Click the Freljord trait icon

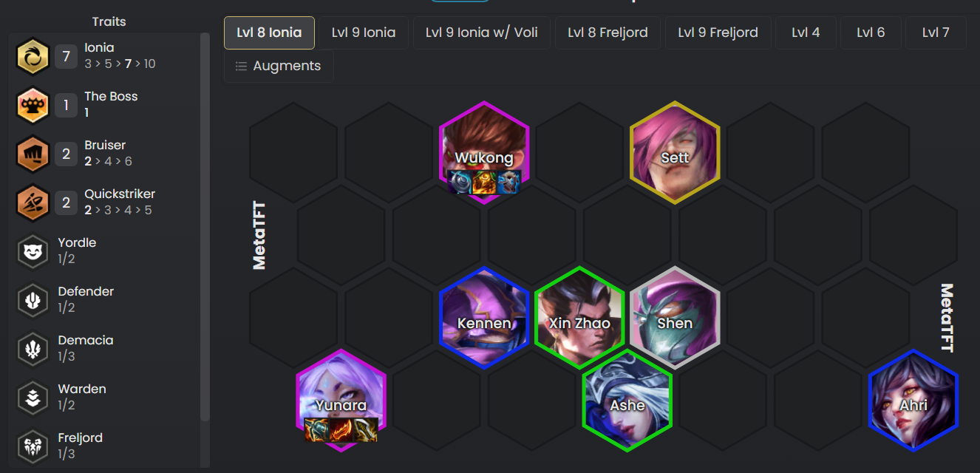[33, 446]
